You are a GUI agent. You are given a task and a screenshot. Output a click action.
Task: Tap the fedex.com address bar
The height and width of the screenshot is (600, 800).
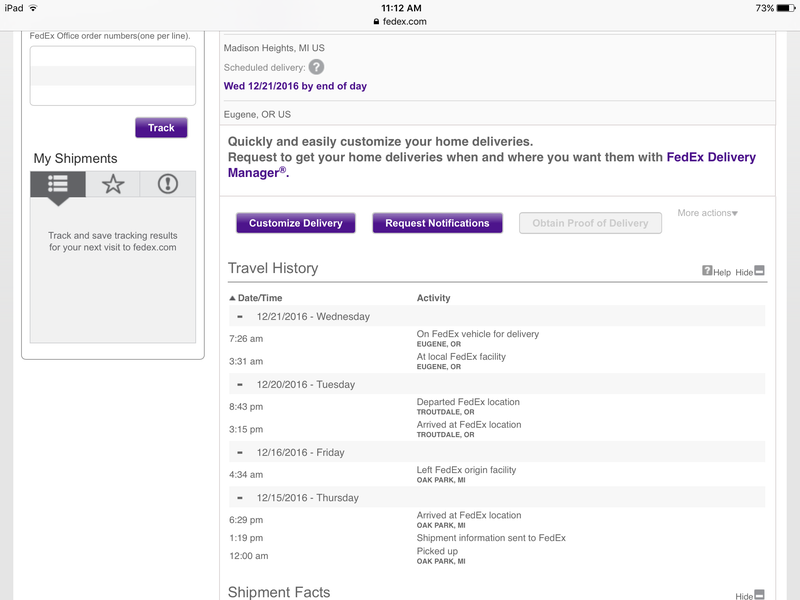coord(400,21)
